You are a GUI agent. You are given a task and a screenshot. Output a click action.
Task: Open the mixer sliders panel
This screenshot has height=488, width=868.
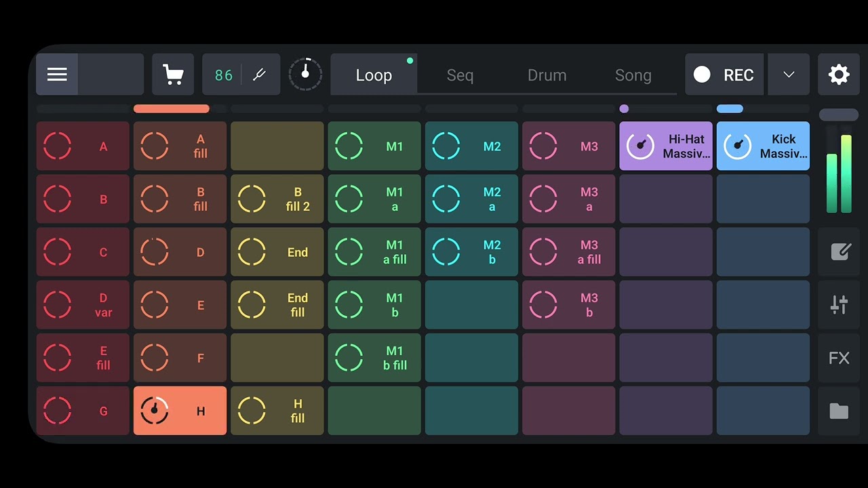[x=840, y=304]
